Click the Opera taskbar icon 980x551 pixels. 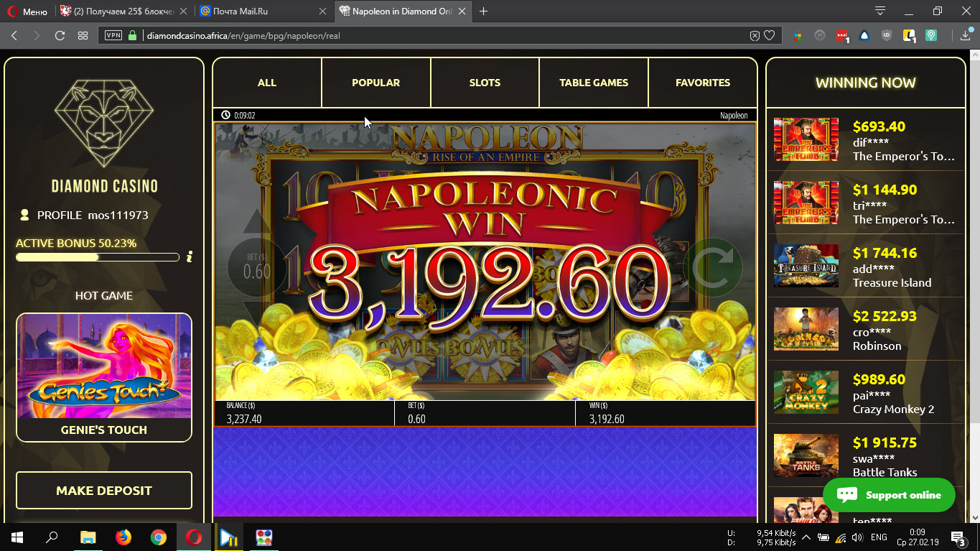tap(194, 537)
